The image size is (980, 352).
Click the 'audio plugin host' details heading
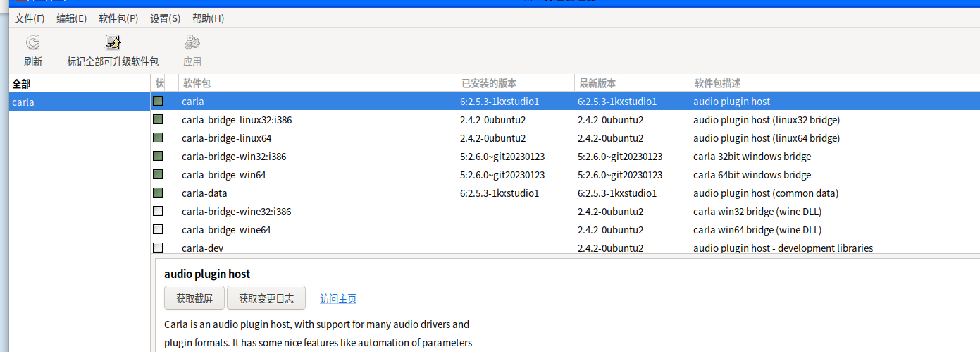207,274
